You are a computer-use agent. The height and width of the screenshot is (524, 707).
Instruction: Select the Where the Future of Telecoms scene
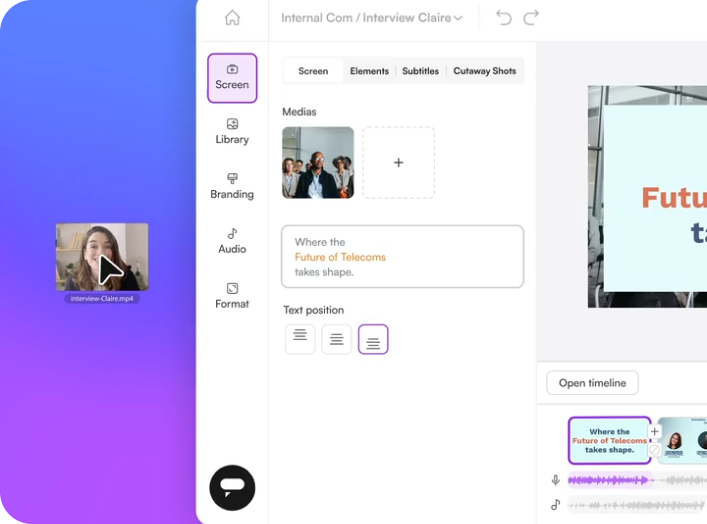click(x=609, y=441)
